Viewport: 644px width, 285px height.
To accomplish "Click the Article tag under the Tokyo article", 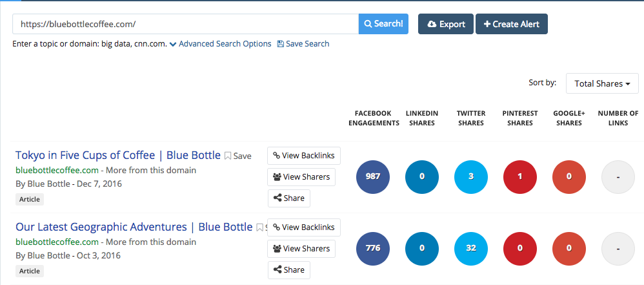I will click(x=30, y=200).
